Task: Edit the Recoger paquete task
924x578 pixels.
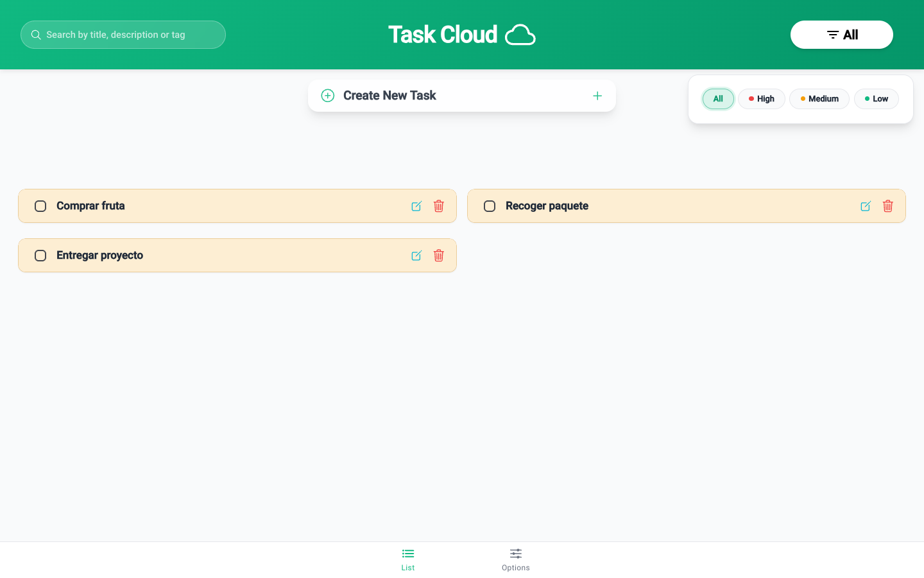Action: click(x=866, y=206)
